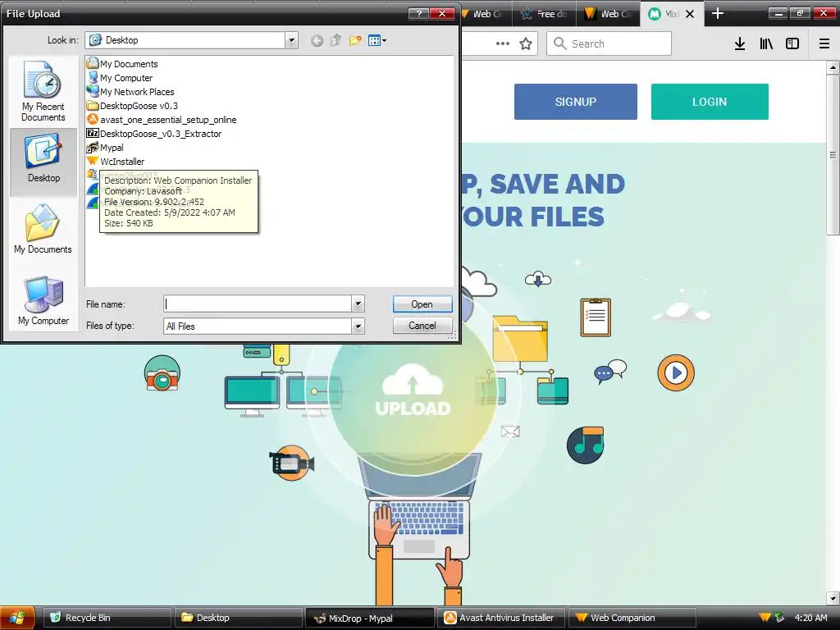Open a new browser tab with plus
The width and height of the screenshot is (840, 630).
point(717,13)
